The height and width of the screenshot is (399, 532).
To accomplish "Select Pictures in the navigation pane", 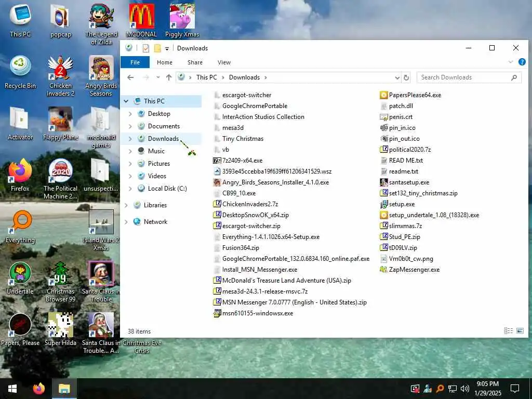I will pyautogui.click(x=159, y=164).
